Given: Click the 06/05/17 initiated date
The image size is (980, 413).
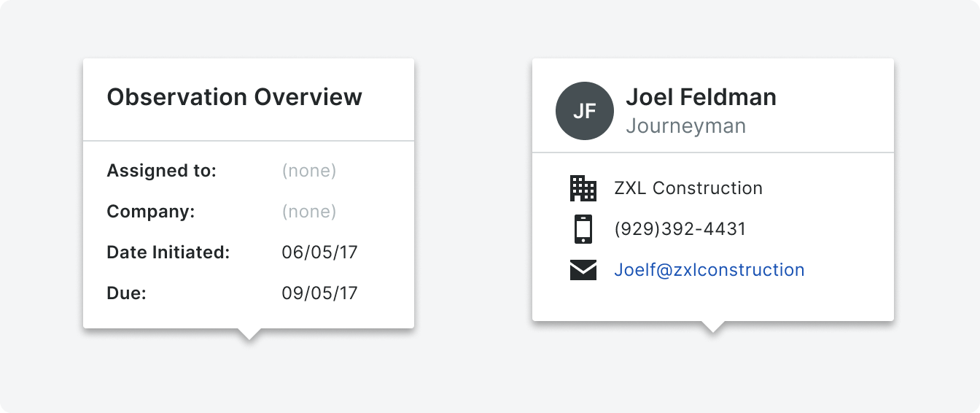Looking at the screenshot, I should click(320, 252).
